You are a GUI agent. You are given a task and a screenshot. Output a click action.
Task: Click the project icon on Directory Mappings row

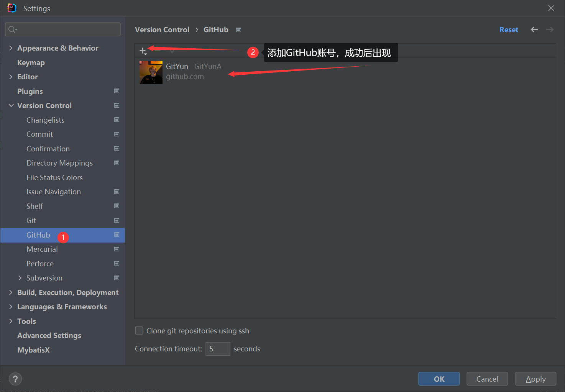pos(117,163)
